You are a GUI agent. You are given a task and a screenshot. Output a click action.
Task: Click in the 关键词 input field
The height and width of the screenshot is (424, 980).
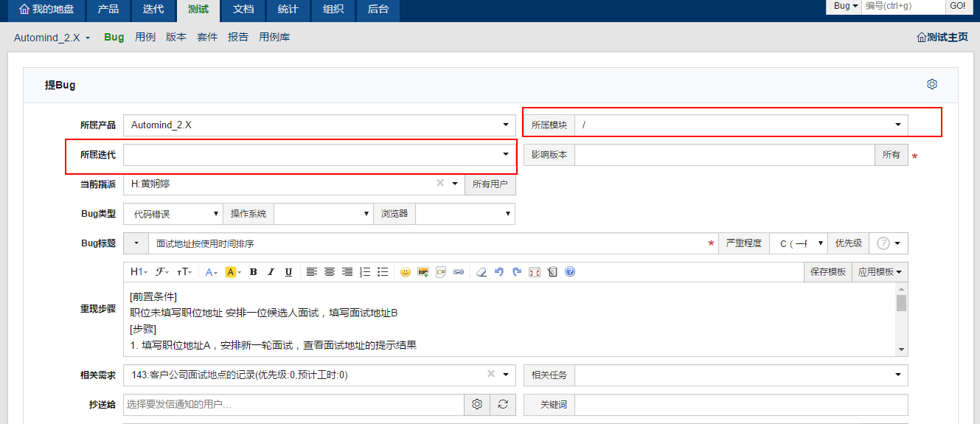(x=741, y=405)
